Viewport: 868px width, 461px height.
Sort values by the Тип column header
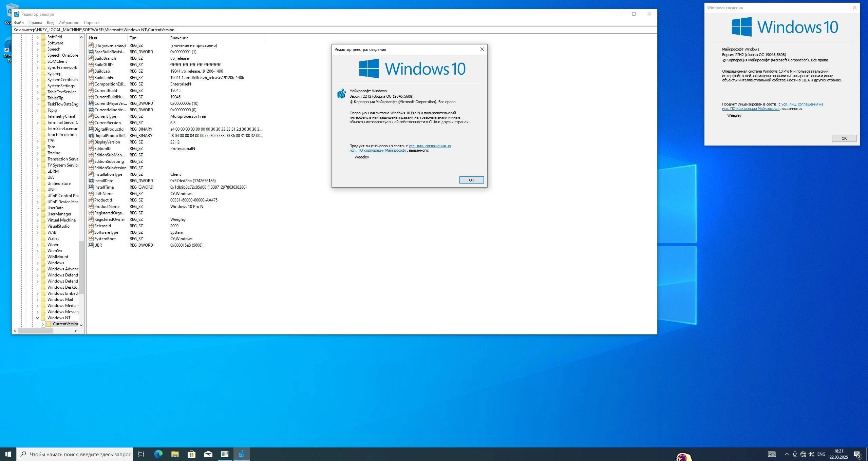tap(148, 38)
